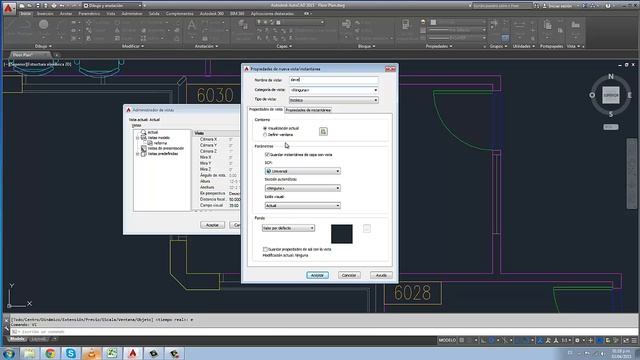This screenshot has height=360, width=640.
Task: Click the command line input field
Action: pos(322,331)
